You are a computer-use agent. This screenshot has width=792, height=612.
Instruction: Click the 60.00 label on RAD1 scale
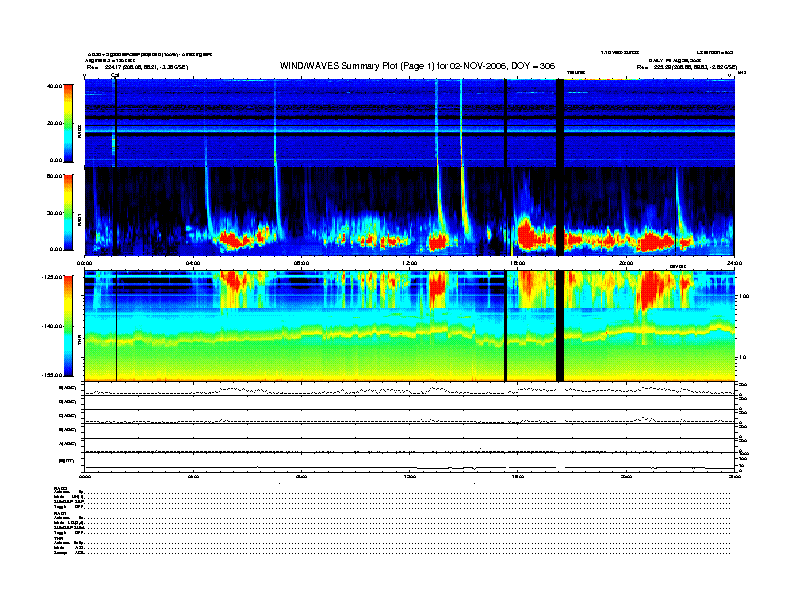[x=54, y=176]
